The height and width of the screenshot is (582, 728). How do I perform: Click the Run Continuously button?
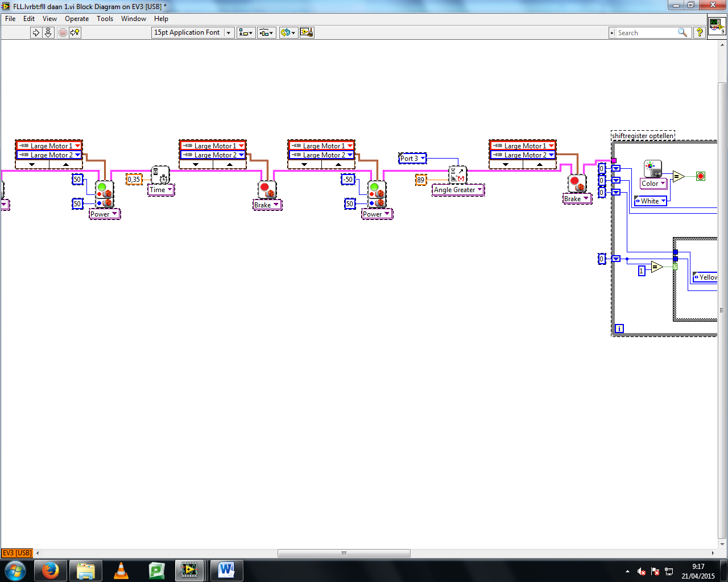point(48,33)
